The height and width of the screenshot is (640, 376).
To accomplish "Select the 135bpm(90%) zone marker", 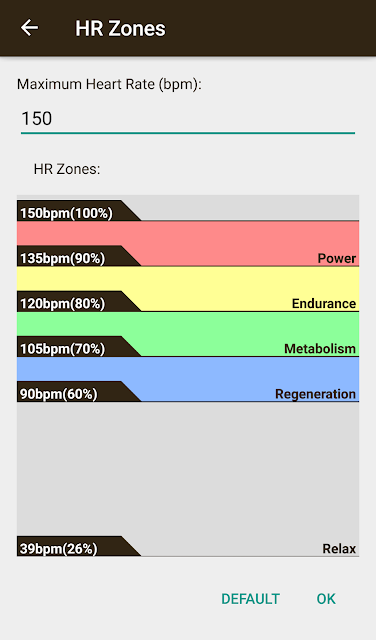I will coord(79,256).
